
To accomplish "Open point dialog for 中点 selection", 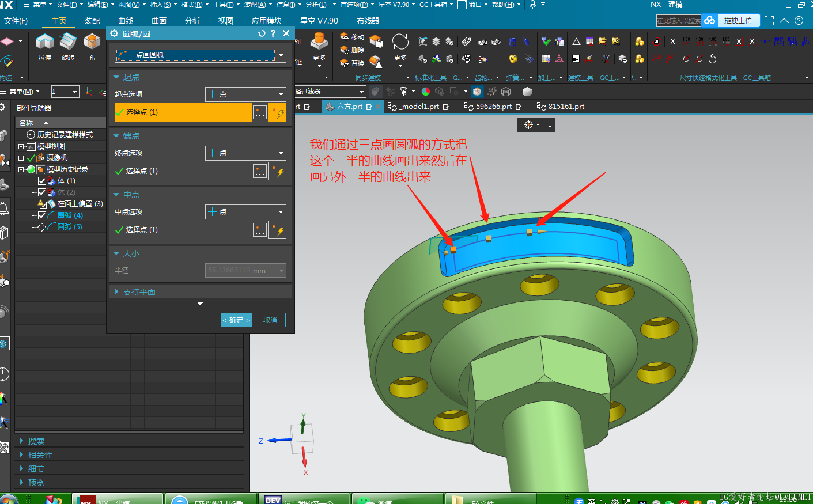I will click(x=260, y=230).
